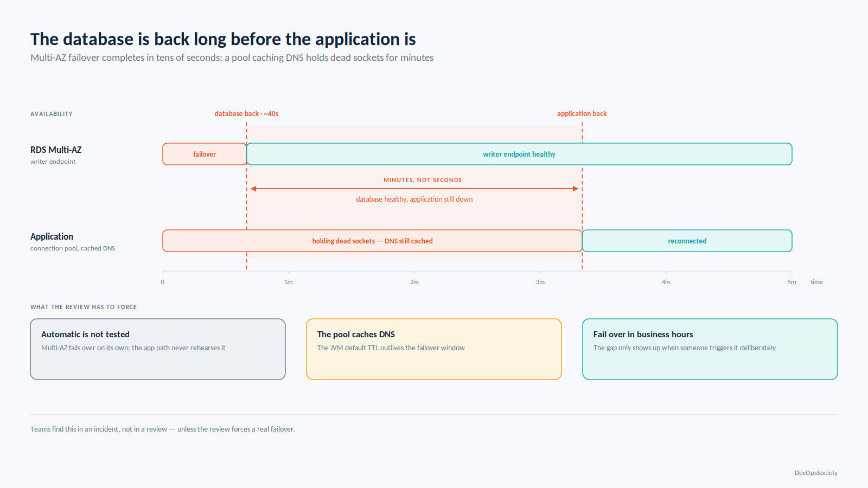Image resolution: width=868 pixels, height=488 pixels.
Task: Click 'WHAT THE REVIEW HAS TO FORCE' heading
Action: tap(84, 307)
